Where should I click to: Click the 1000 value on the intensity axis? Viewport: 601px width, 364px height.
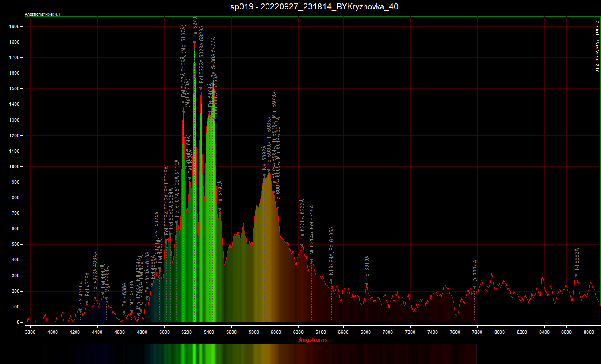pos(14,166)
